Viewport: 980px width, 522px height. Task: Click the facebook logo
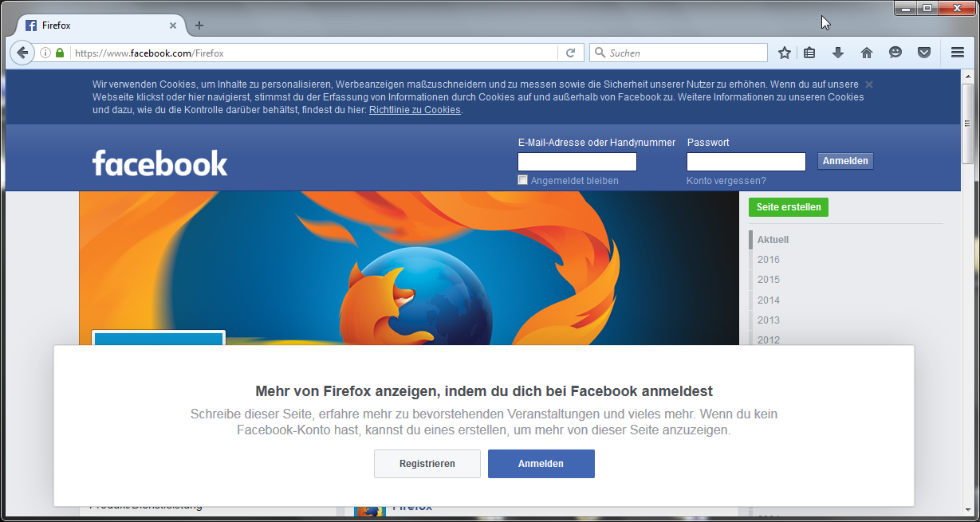(159, 163)
